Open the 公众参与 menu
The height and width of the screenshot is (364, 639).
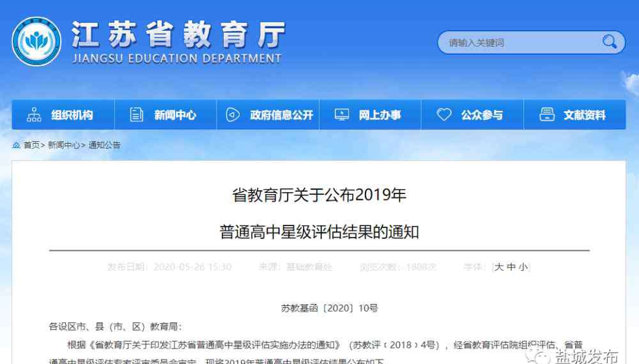[x=472, y=115]
